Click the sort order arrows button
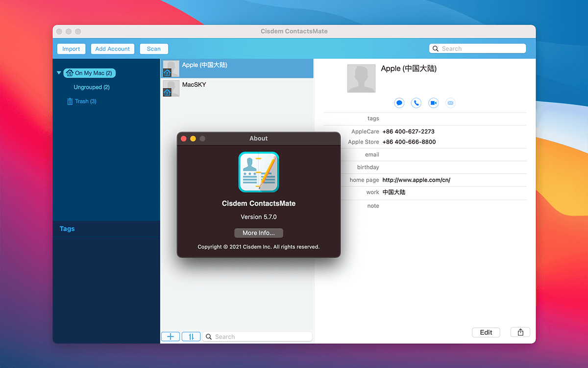The height and width of the screenshot is (368, 588). pyautogui.click(x=191, y=337)
